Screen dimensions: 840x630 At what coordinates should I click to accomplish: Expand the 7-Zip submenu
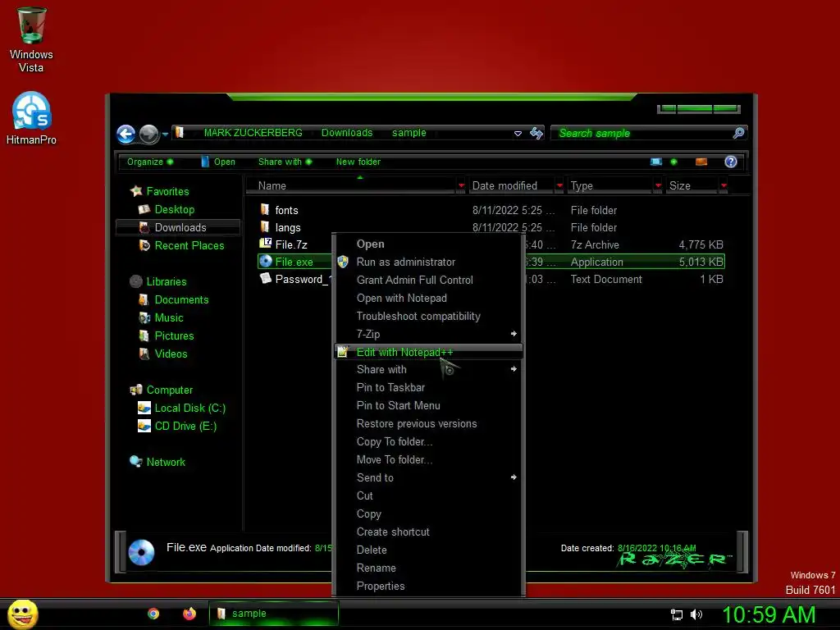[428, 334]
